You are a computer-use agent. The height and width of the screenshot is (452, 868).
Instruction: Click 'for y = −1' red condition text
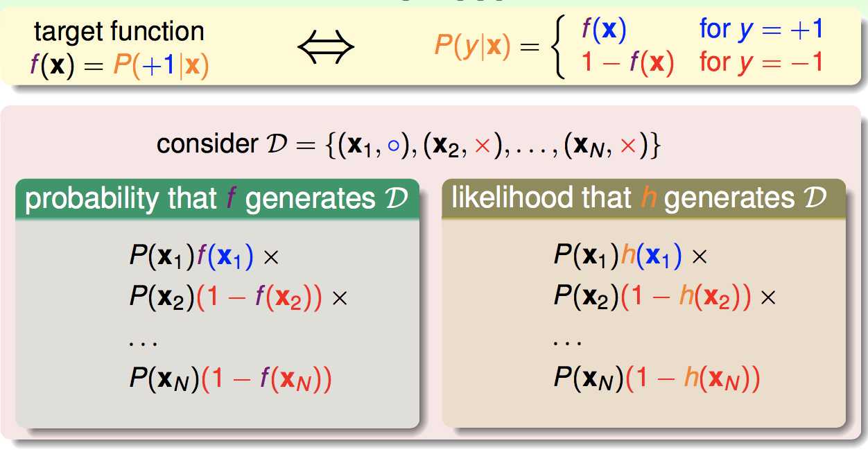(x=761, y=63)
